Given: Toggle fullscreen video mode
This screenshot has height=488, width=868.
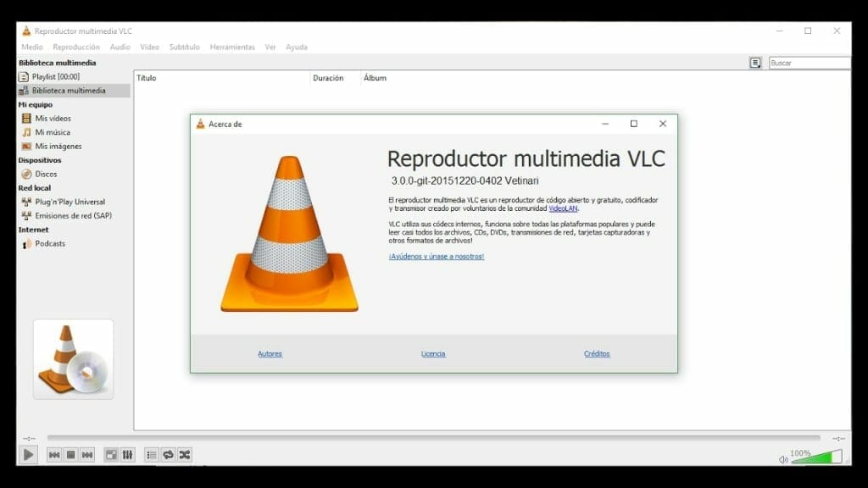Looking at the screenshot, I should click(111, 455).
